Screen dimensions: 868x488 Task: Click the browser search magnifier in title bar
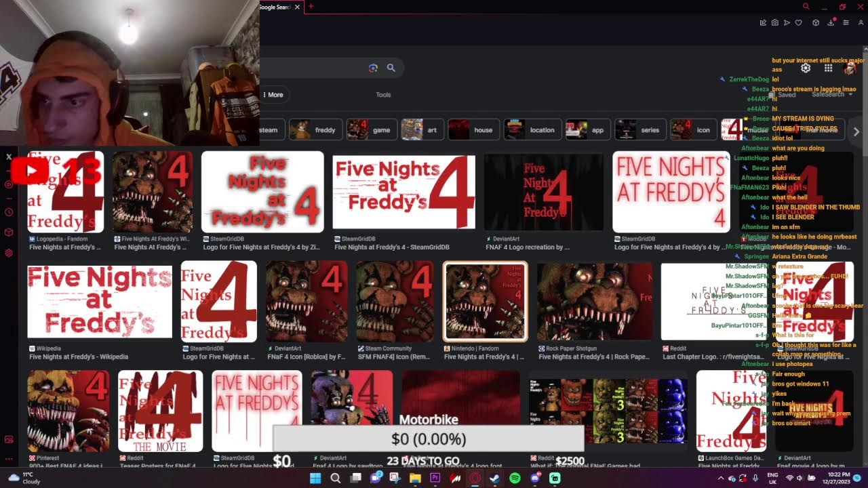coord(806,7)
